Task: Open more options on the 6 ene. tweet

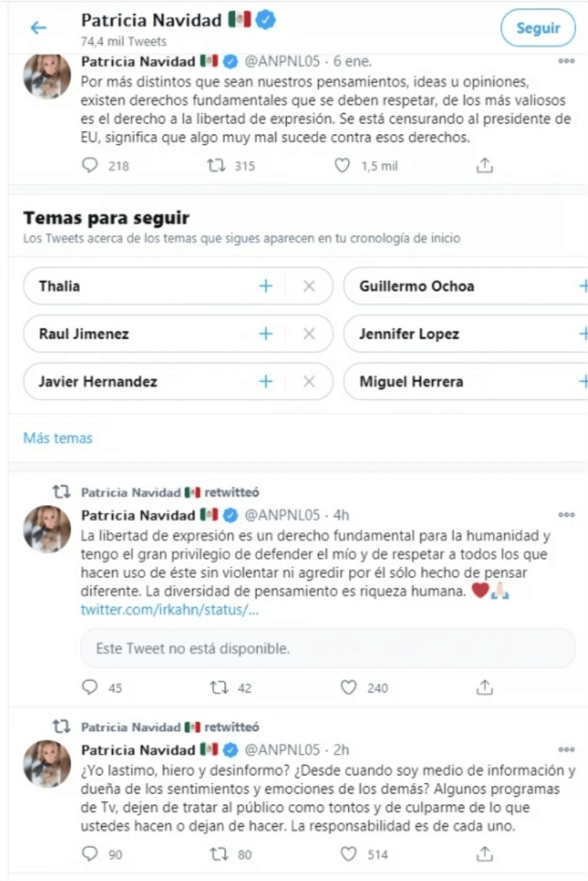Action: [566, 60]
